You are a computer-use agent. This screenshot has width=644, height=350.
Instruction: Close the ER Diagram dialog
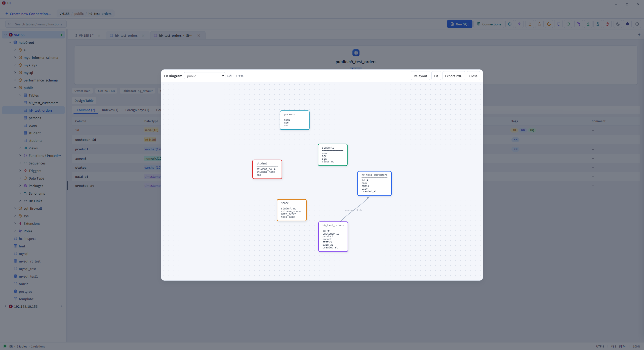coord(473,76)
